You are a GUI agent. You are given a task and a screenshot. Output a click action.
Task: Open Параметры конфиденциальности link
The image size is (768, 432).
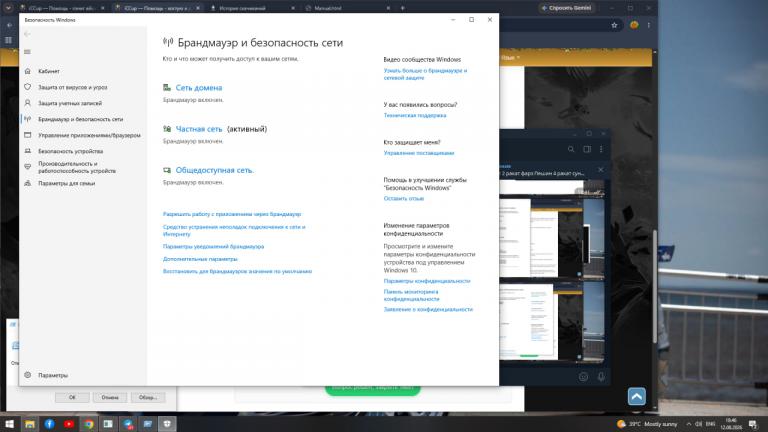[x=427, y=281]
